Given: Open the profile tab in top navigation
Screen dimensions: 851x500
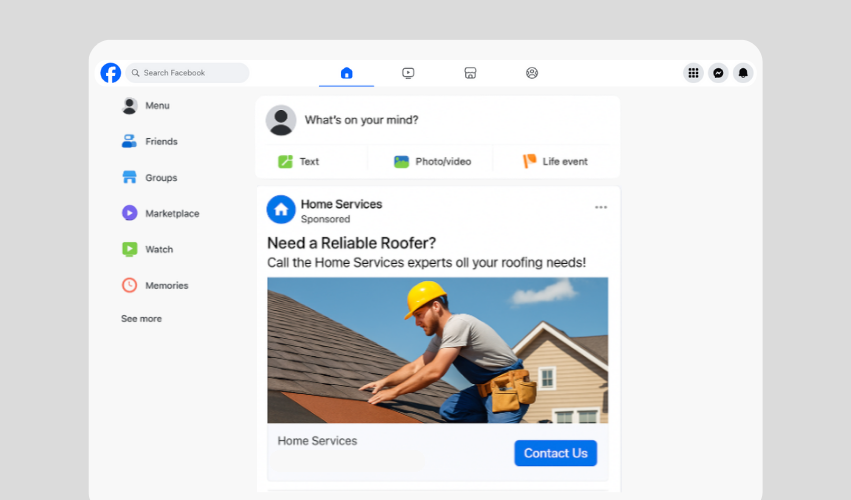Looking at the screenshot, I should pos(532,73).
